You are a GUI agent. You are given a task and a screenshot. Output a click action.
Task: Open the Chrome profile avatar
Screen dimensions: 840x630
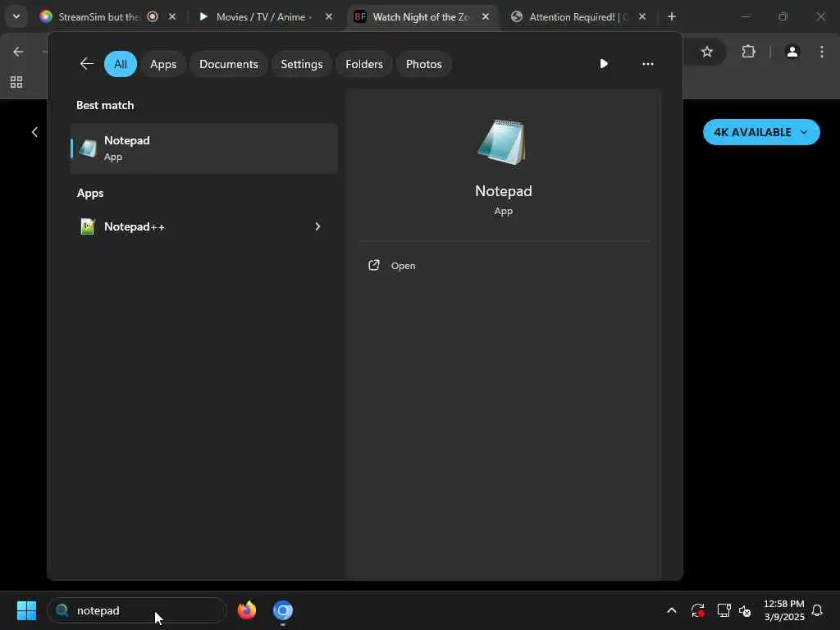click(x=792, y=52)
